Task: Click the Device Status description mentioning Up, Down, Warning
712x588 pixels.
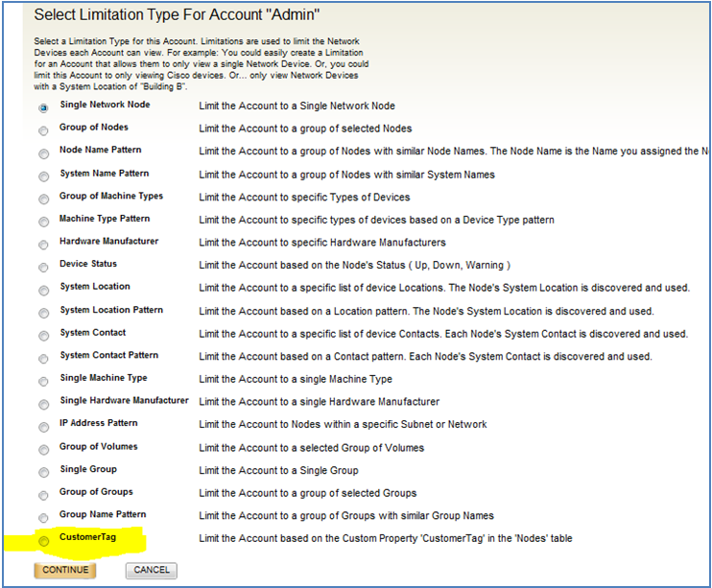Action: click(355, 265)
